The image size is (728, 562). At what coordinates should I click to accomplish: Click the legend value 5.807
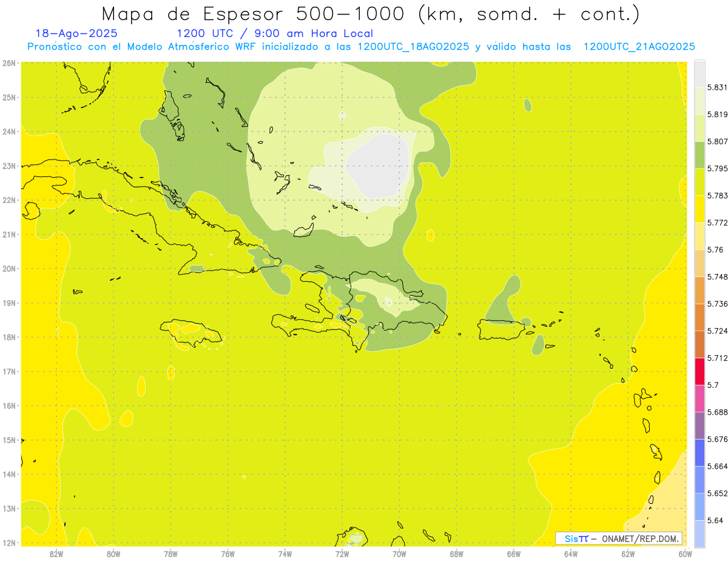click(x=717, y=142)
